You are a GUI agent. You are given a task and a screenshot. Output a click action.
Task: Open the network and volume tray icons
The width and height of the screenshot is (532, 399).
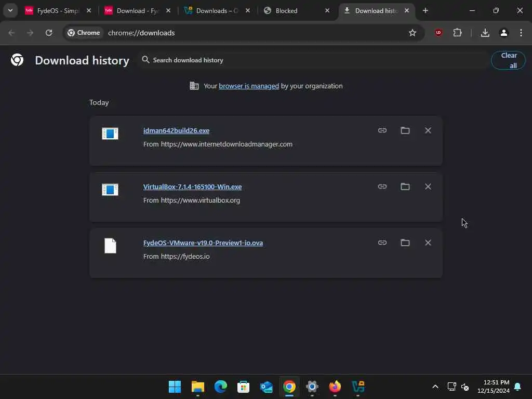pos(458,387)
